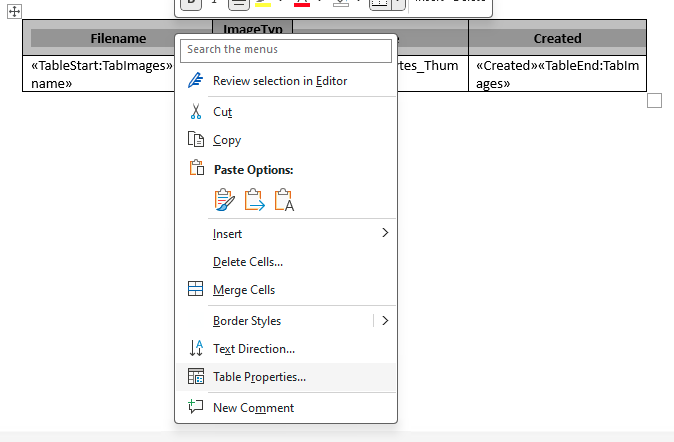Paste using the Keep Text Only icon

click(x=285, y=200)
